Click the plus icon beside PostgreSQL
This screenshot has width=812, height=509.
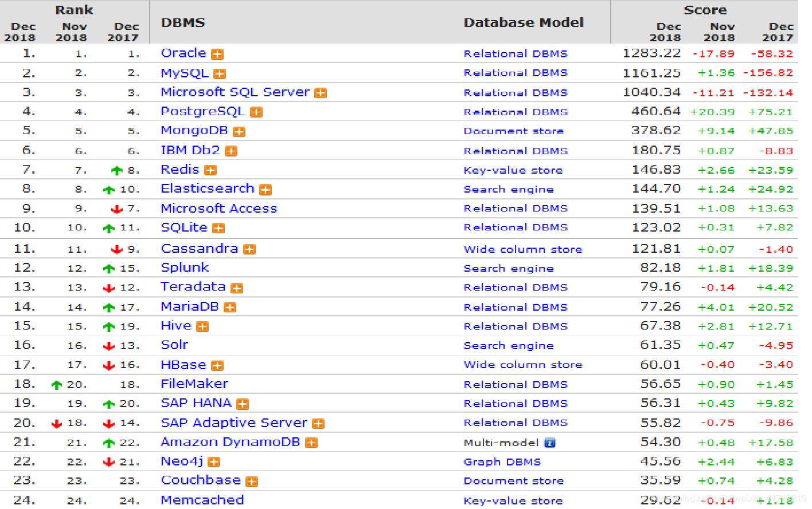click(x=256, y=112)
